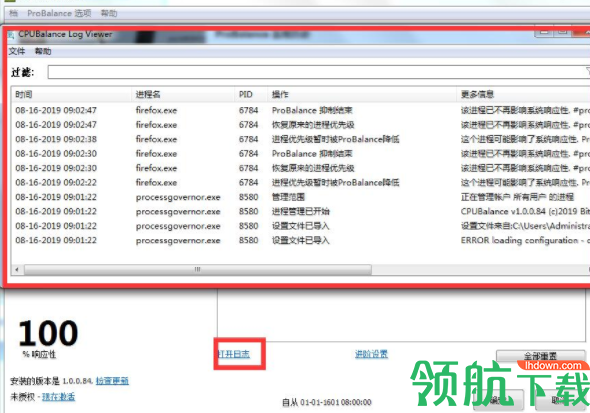Select the processgovernor.exe 进程管理已开始 row
Viewport: 590px width, 413px height.
pyautogui.click(x=300, y=211)
